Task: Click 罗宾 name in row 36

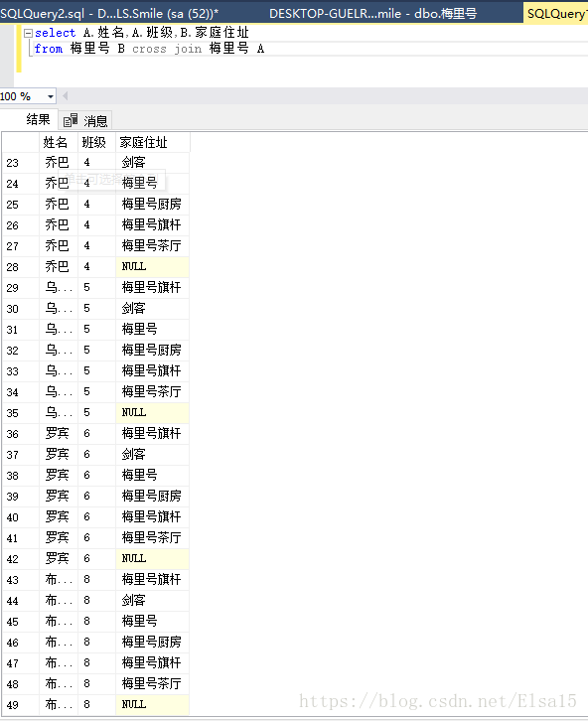Action: (59, 434)
